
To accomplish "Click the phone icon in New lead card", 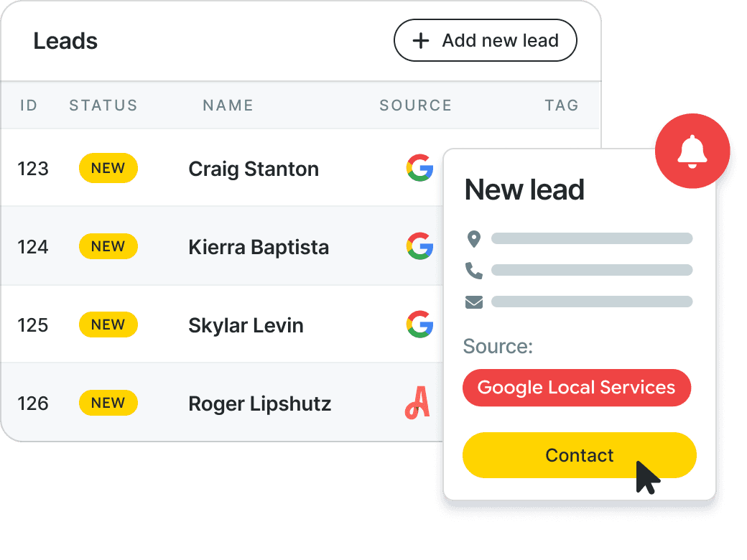I will coord(473,271).
